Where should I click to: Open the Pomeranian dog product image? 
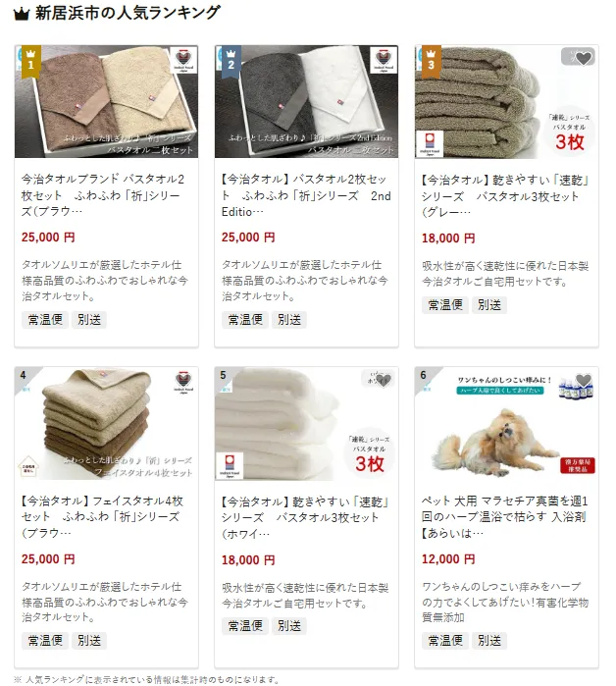pos(506,424)
